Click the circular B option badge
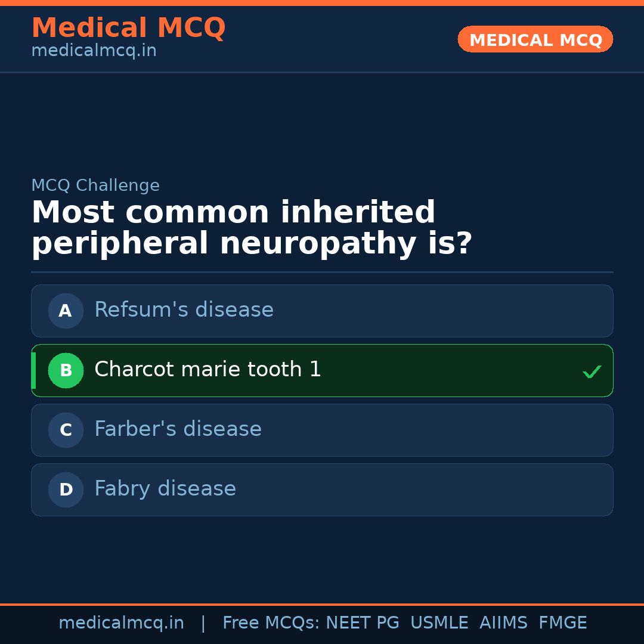This screenshot has height=644, width=644. [66, 370]
